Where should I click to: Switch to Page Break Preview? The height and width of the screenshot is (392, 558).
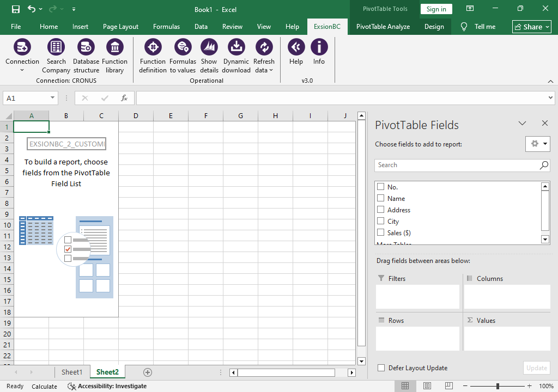click(449, 386)
